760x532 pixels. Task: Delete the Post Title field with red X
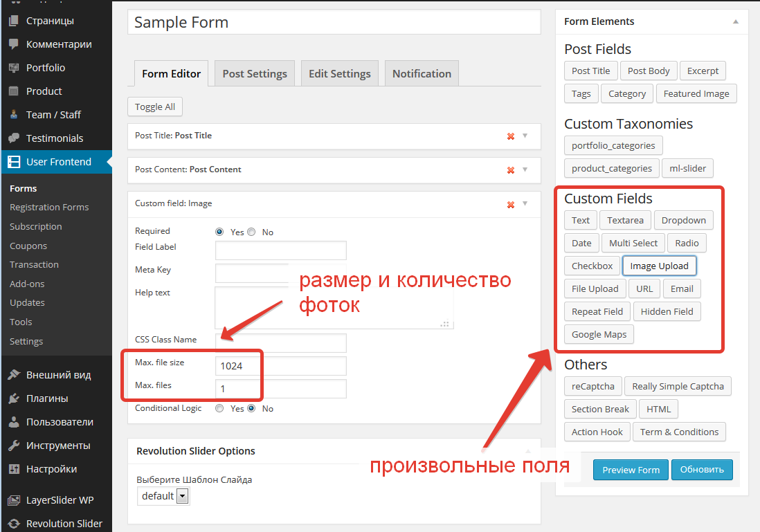(511, 135)
